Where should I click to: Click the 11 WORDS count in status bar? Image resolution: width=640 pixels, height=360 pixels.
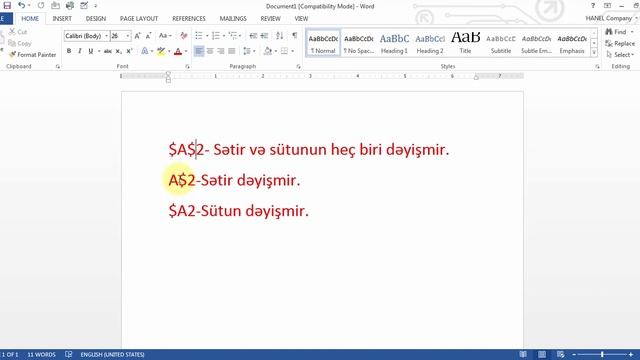[41, 354]
